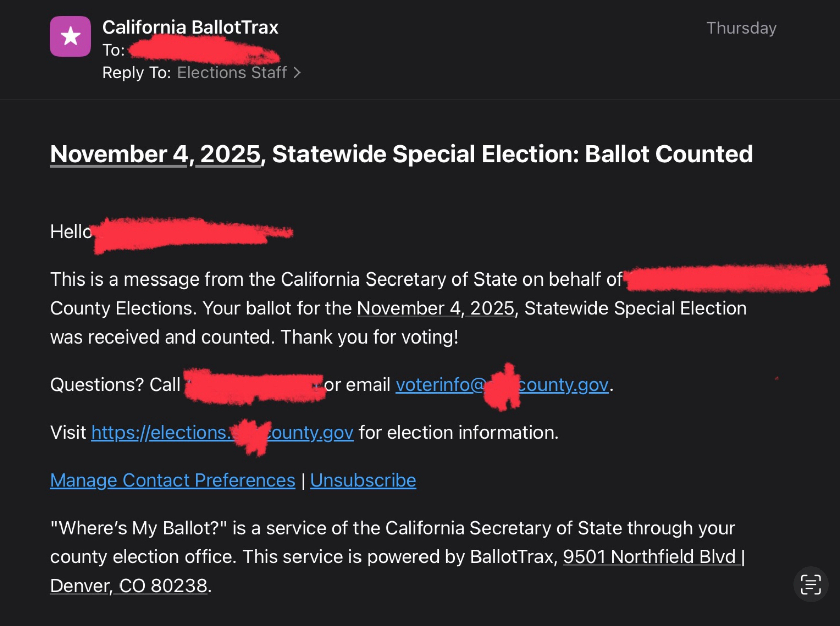Tap the Thursday timestamp
This screenshot has height=626, width=840.
coord(741,28)
